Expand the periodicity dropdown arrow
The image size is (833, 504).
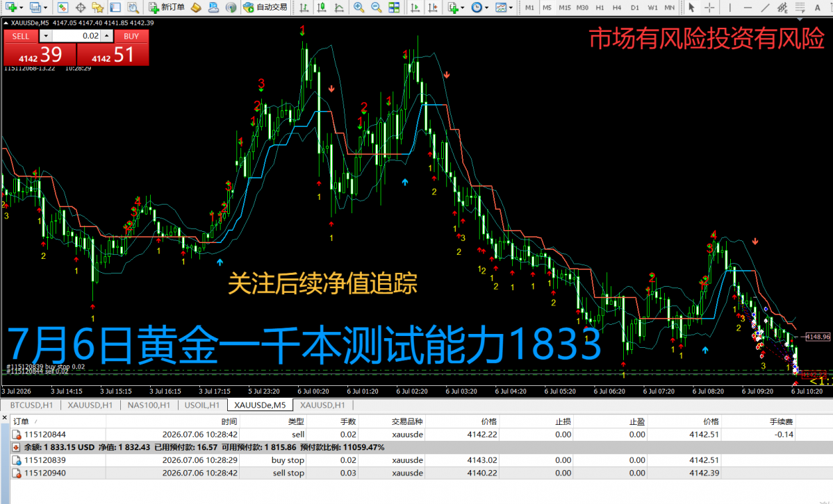point(486,8)
